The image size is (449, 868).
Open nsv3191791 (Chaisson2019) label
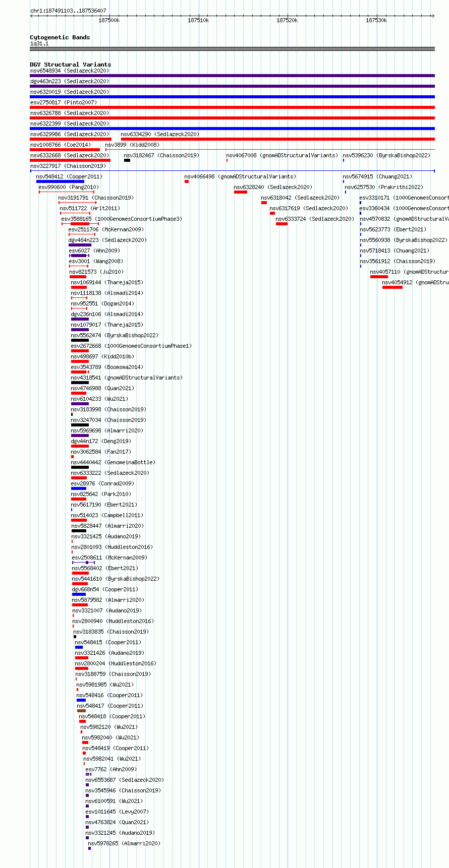[x=96, y=198]
